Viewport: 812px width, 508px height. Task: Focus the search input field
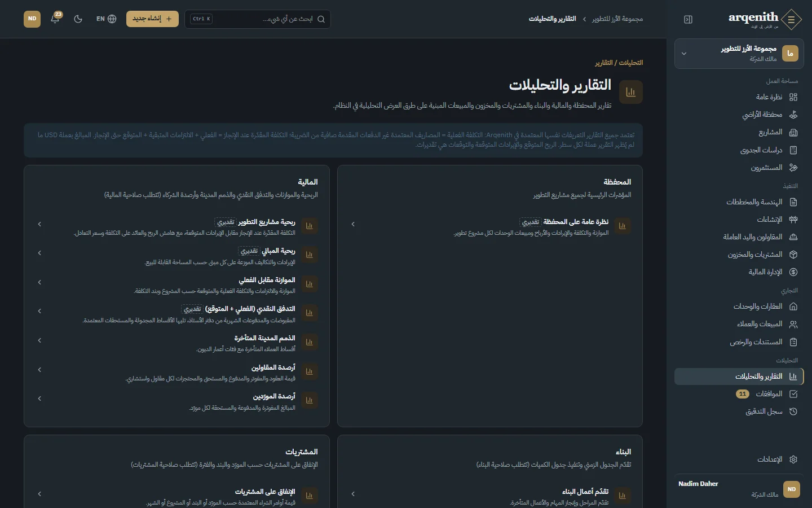click(x=258, y=19)
